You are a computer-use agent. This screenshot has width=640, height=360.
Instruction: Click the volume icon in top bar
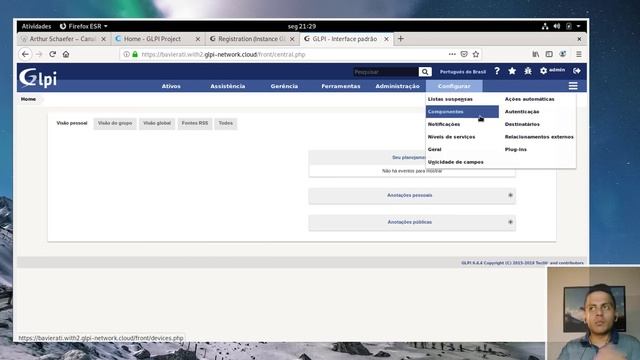pos(557,26)
